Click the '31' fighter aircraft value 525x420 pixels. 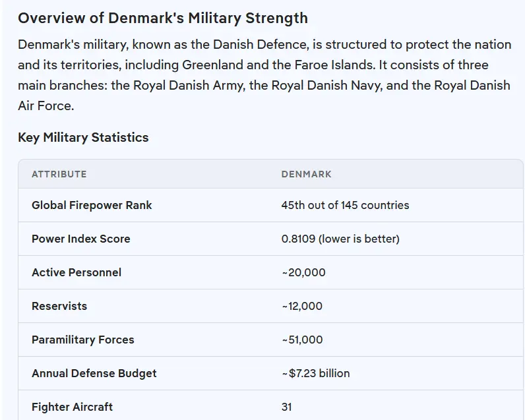(x=286, y=407)
